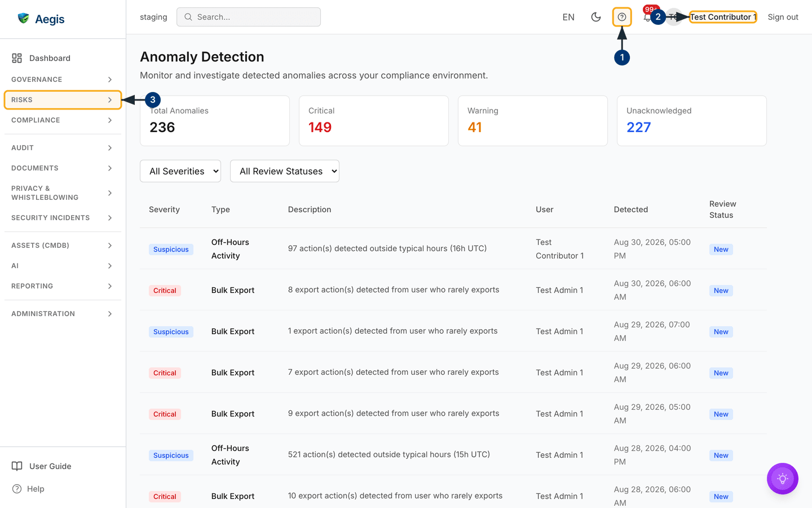Expand Security Incidents chevron

pos(110,218)
